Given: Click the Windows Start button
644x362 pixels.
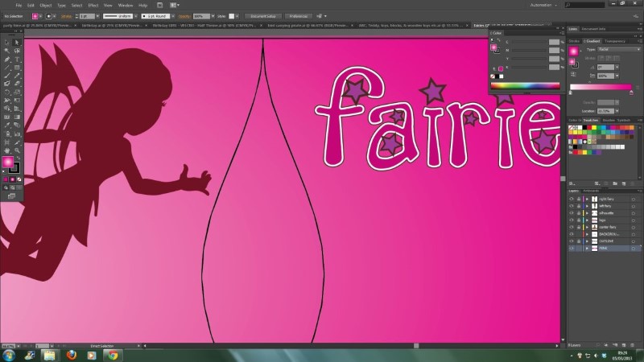Looking at the screenshot, I should pos(9,354).
